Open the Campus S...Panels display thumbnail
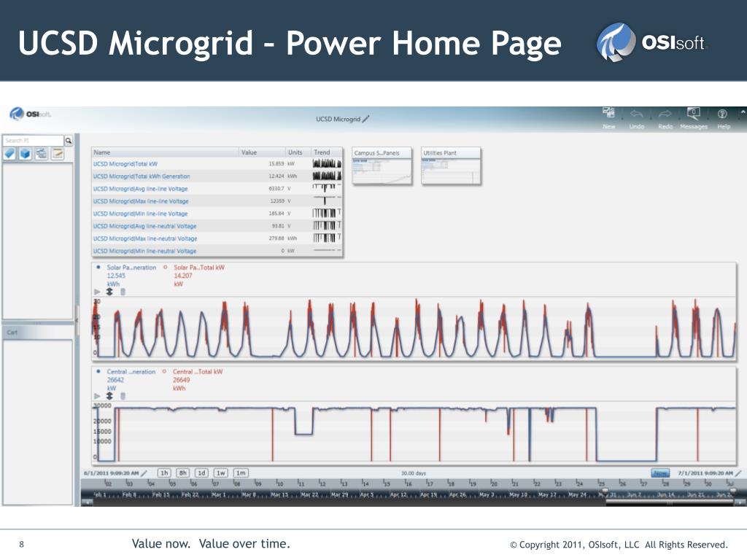Image resolution: width=747 pixels, height=560 pixels. point(382,166)
